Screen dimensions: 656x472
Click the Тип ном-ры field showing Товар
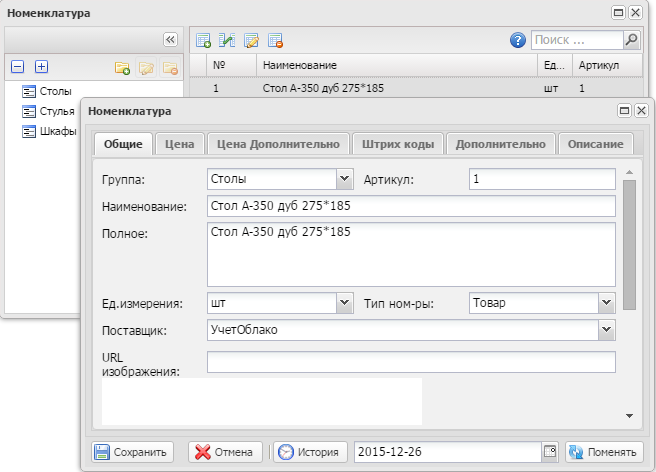click(534, 303)
